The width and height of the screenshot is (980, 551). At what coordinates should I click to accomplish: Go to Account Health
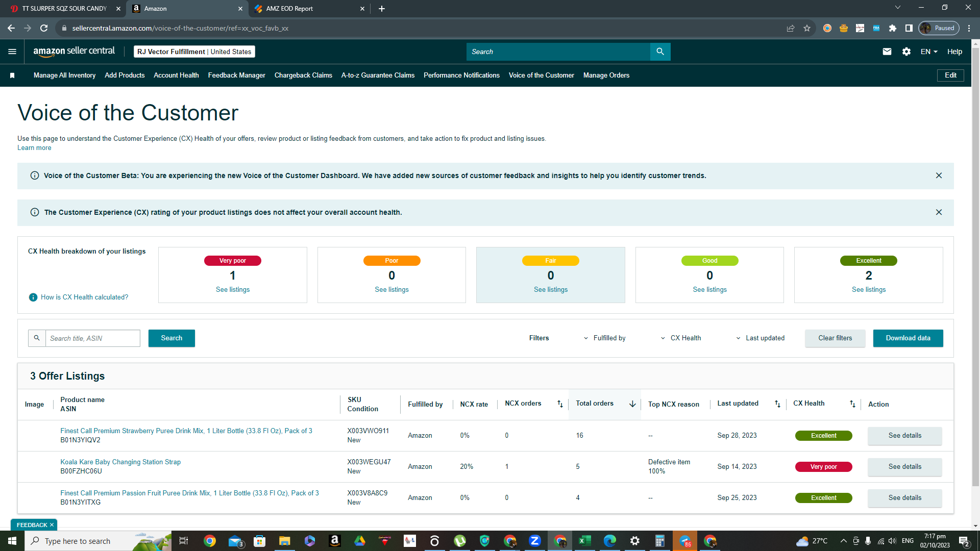click(x=176, y=76)
